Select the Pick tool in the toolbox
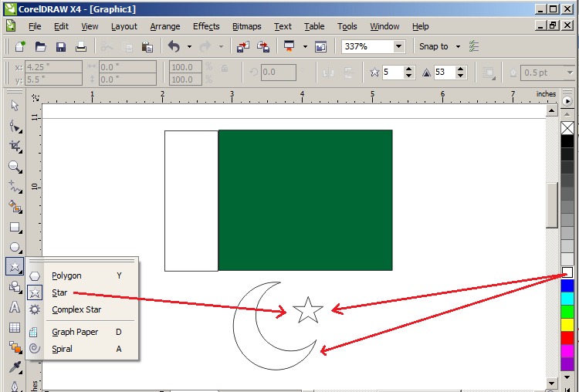The width and height of the screenshot is (579, 392). coord(14,106)
